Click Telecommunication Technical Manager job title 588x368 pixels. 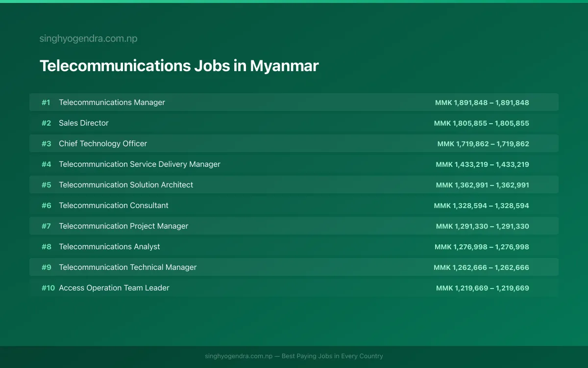[x=128, y=267]
